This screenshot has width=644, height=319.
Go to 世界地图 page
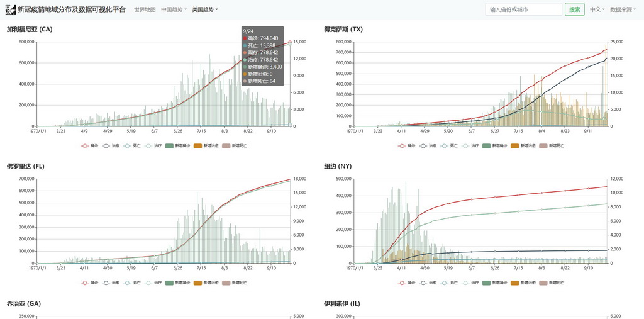click(x=145, y=9)
